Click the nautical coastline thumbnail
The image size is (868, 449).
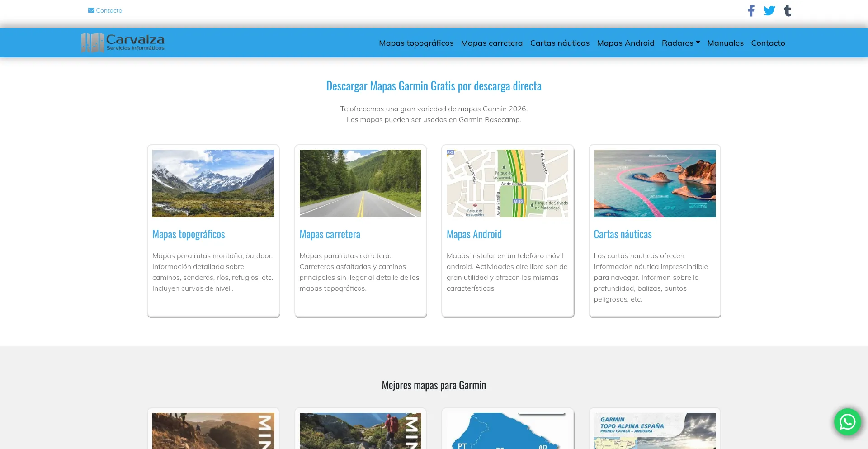(x=655, y=184)
